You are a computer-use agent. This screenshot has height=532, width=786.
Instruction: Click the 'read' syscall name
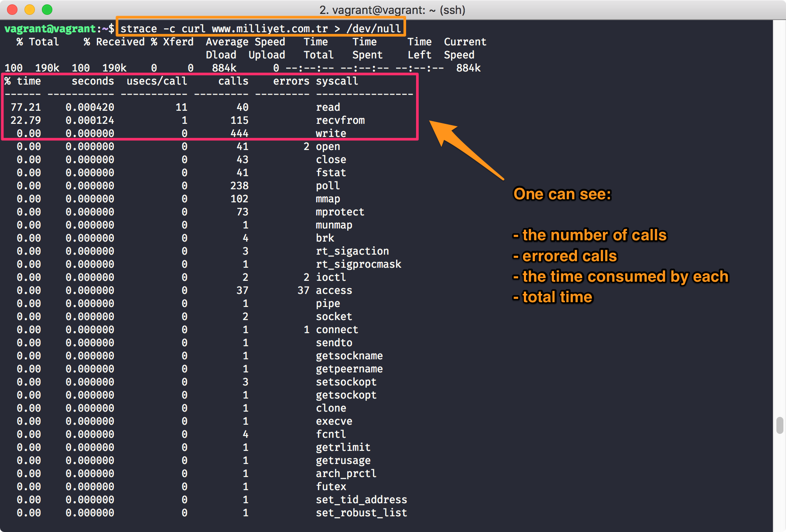(328, 107)
